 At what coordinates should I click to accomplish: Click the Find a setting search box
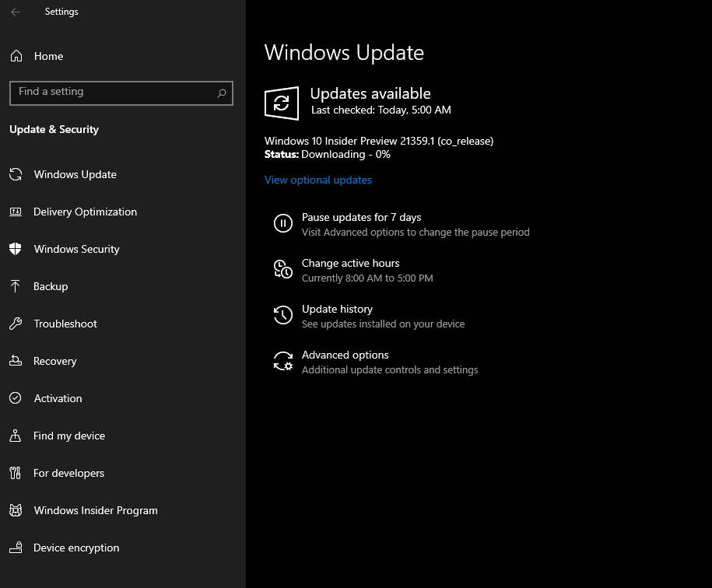tap(121, 93)
